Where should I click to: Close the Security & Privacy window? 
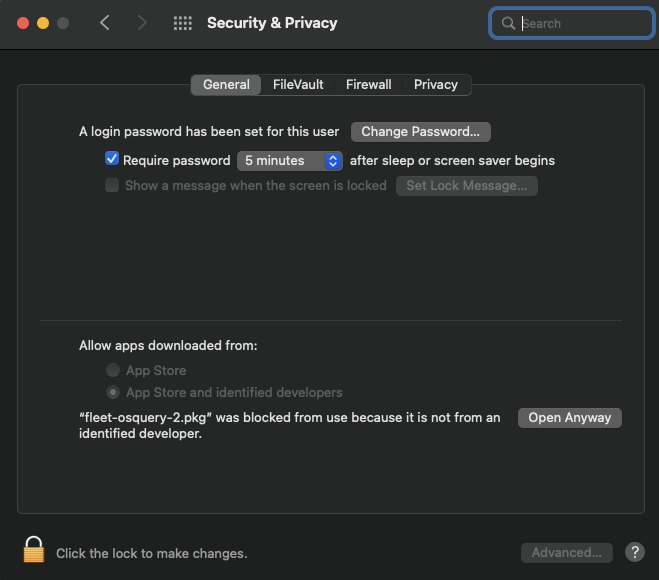click(x=23, y=23)
